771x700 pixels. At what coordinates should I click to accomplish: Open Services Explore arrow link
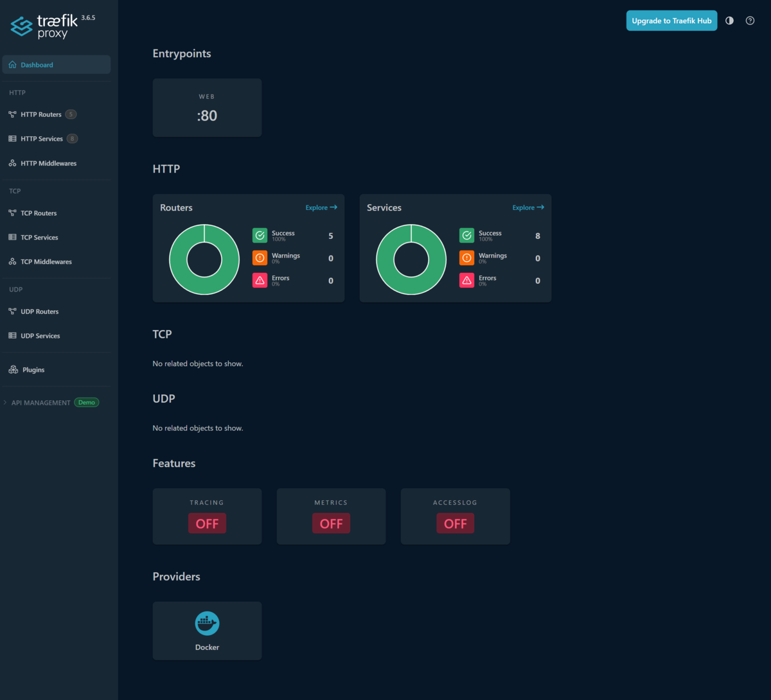click(528, 207)
